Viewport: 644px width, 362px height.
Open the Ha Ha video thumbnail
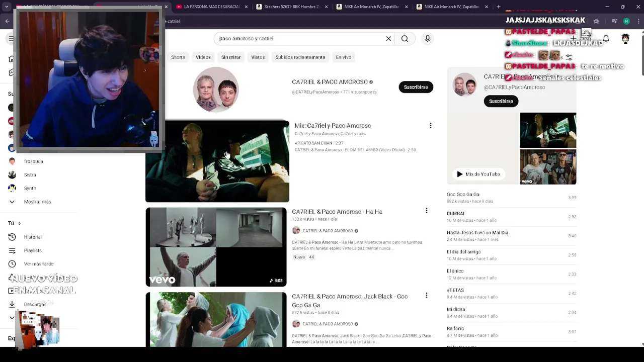coord(216,247)
